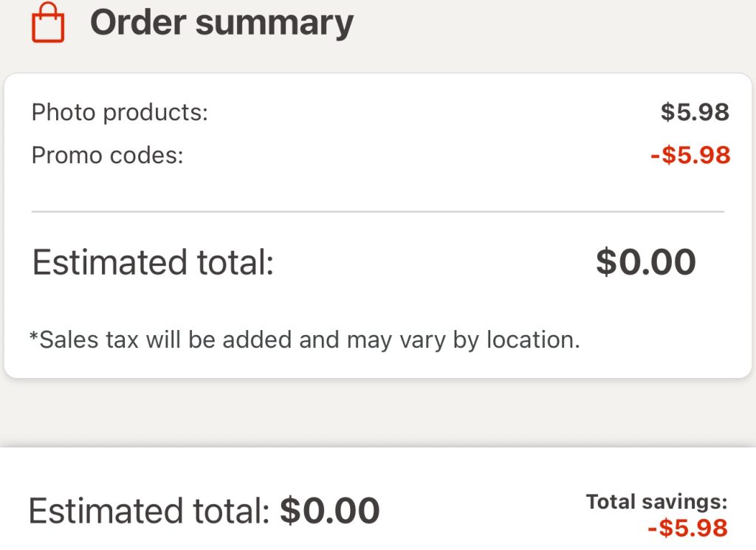Tap the red Promo codes discount amount
756x550 pixels.
click(690, 156)
